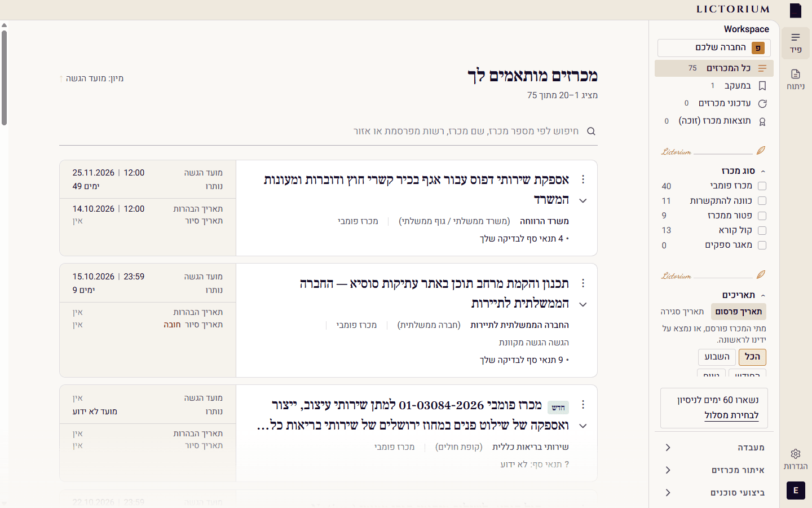The width and height of the screenshot is (812, 508).
Task: Open עדכוני מכרזים updates list
Action: pos(714,103)
